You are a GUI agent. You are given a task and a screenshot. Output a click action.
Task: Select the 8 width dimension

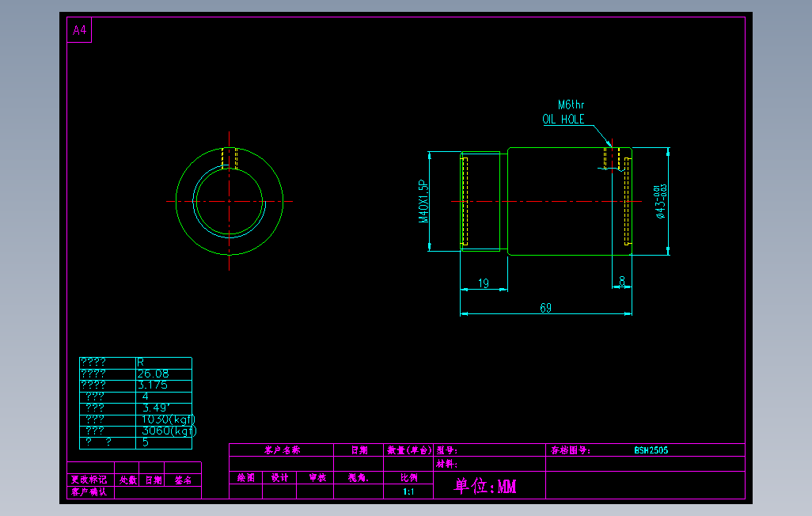622,280
